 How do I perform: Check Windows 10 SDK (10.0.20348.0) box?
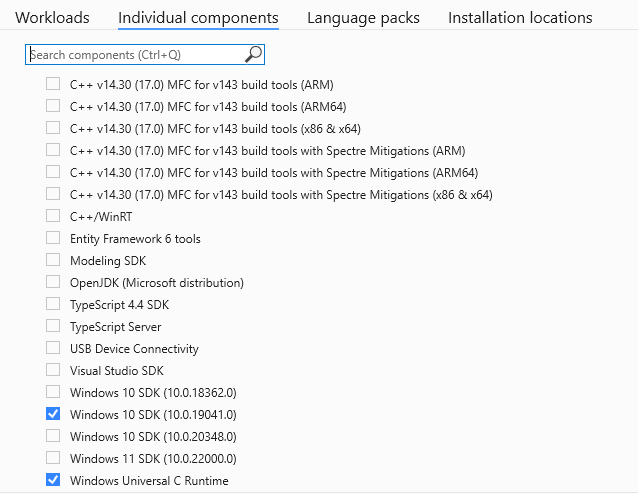click(53, 435)
